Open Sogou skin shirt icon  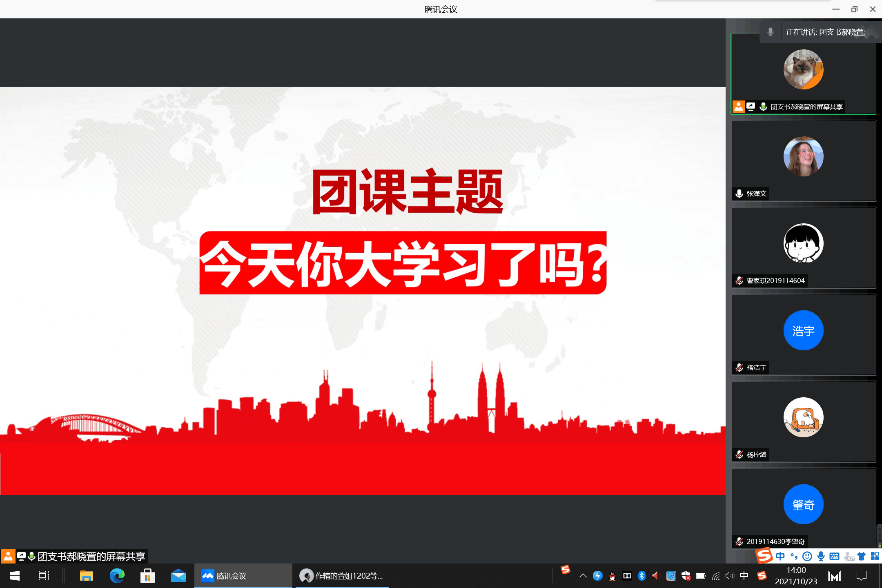862,556
